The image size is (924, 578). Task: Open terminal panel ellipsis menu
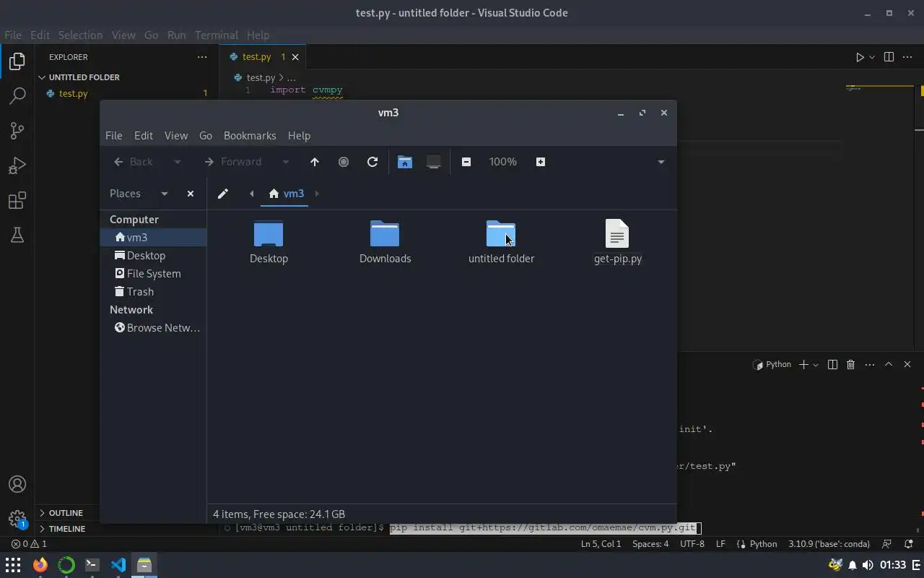coord(870,365)
